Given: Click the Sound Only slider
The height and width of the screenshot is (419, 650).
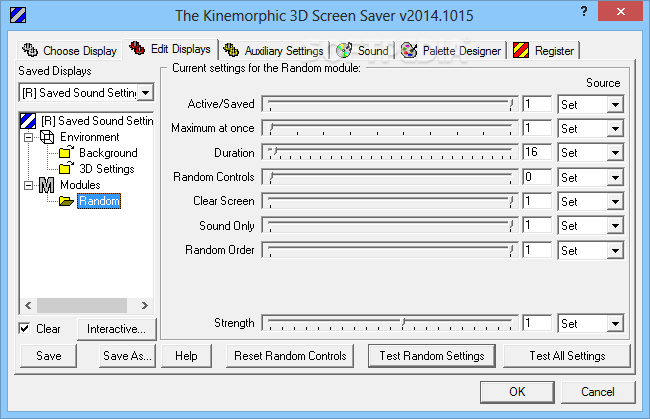Looking at the screenshot, I should pyautogui.click(x=390, y=225).
